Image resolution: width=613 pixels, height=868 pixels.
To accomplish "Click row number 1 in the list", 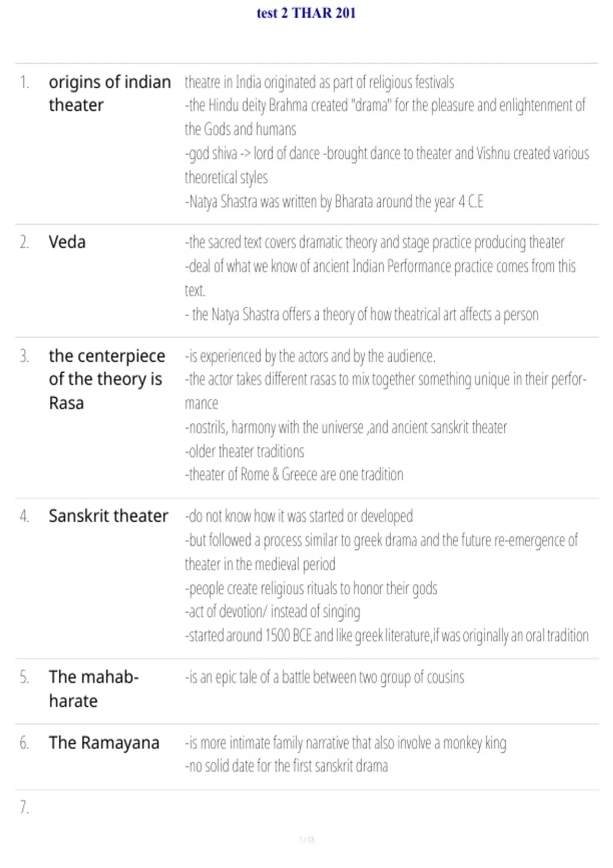I will (x=24, y=82).
